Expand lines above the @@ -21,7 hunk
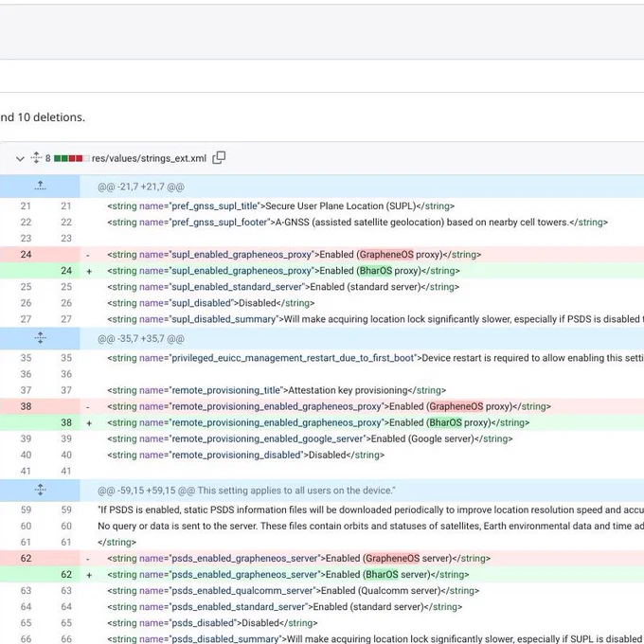The image size is (644, 644). click(40, 186)
